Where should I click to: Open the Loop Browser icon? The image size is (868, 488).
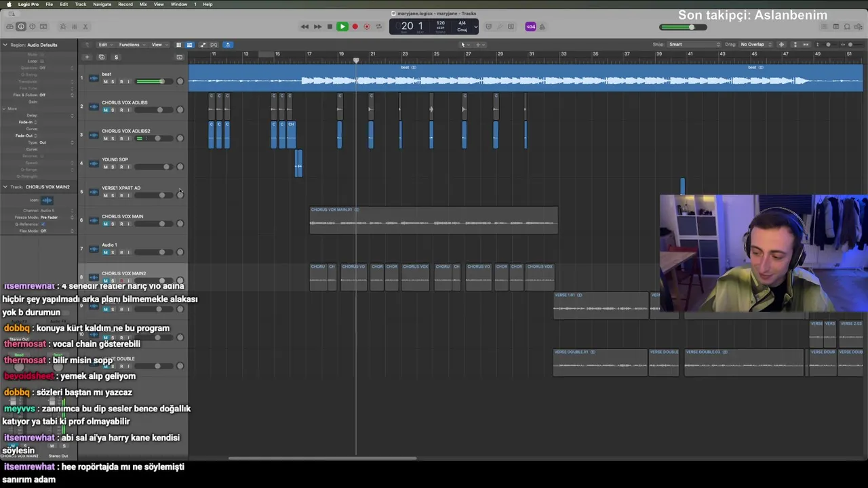(x=847, y=26)
